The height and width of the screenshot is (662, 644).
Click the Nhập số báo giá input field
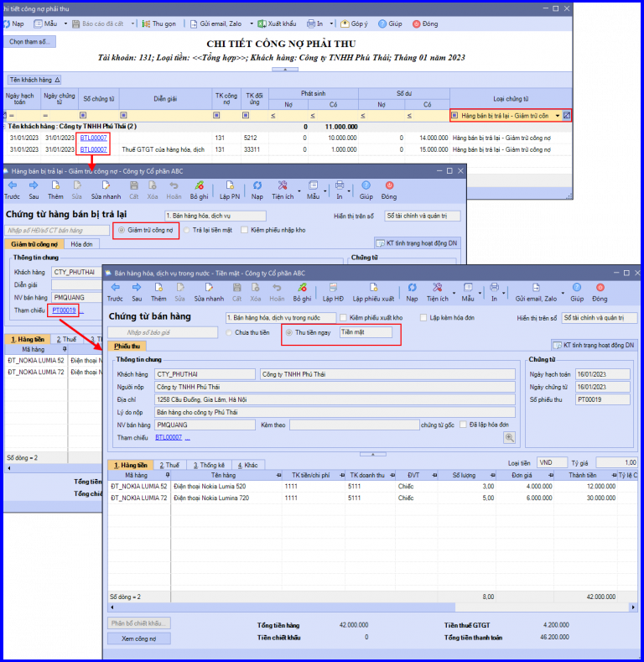click(x=163, y=332)
